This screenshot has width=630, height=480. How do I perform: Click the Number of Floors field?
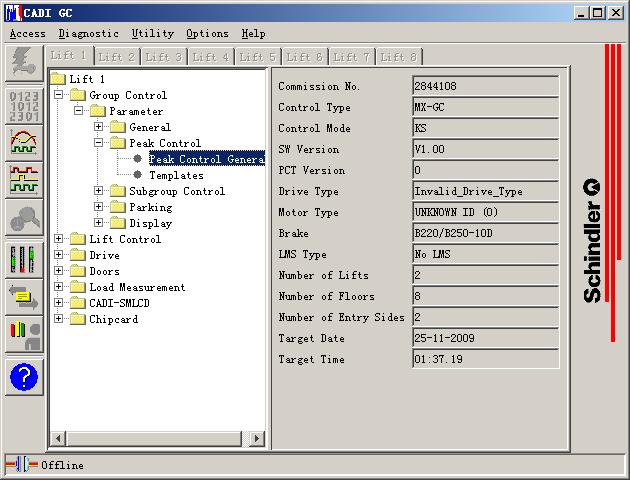click(x=485, y=296)
